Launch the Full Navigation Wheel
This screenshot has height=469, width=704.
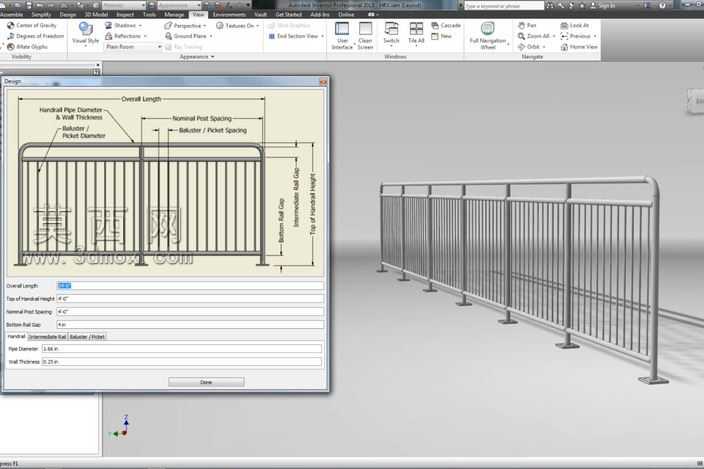[x=488, y=35]
